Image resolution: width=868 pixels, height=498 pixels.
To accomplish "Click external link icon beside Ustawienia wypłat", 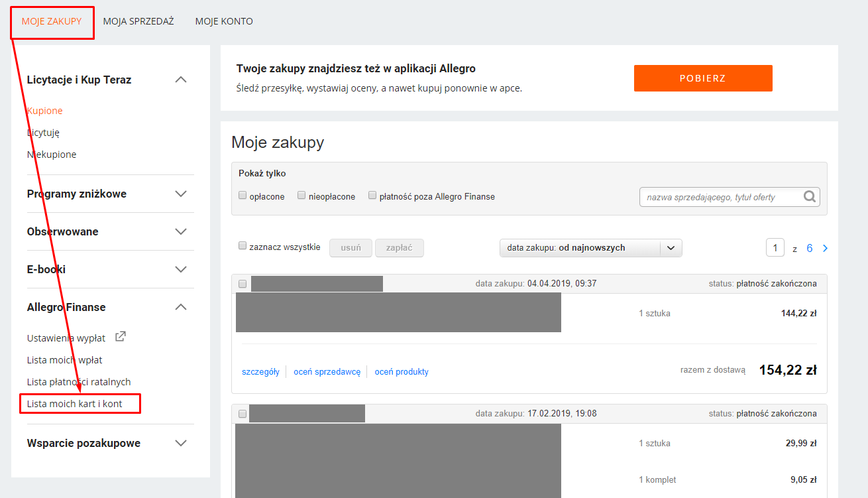I will click(x=120, y=337).
